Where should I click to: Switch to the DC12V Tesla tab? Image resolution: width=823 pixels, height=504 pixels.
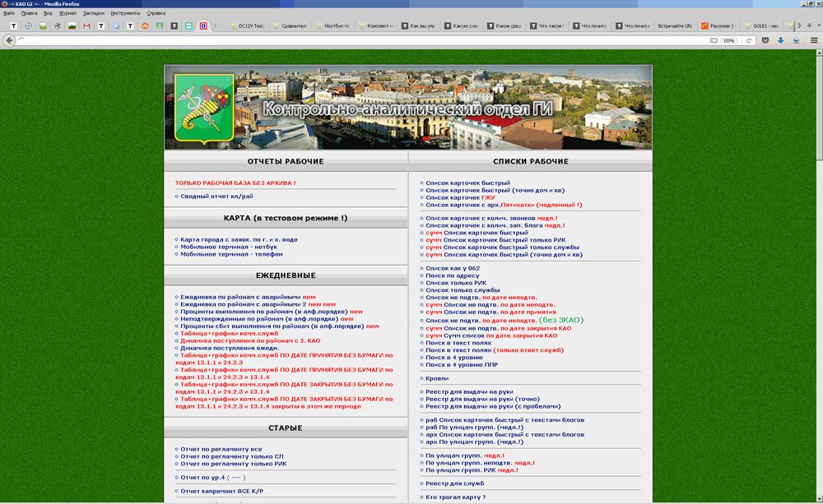[246, 26]
